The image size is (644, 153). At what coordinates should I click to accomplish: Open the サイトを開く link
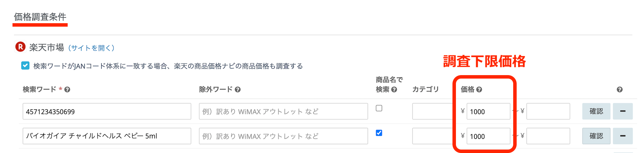(91, 48)
